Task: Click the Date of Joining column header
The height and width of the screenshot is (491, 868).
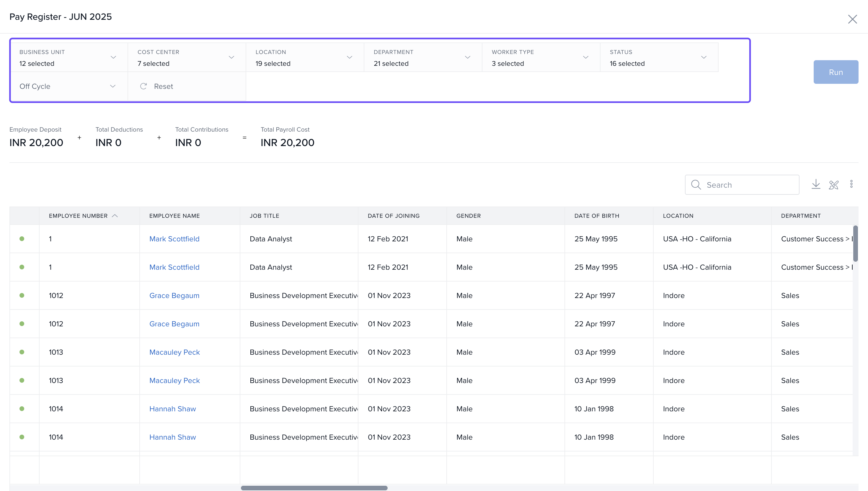Action: pos(393,216)
